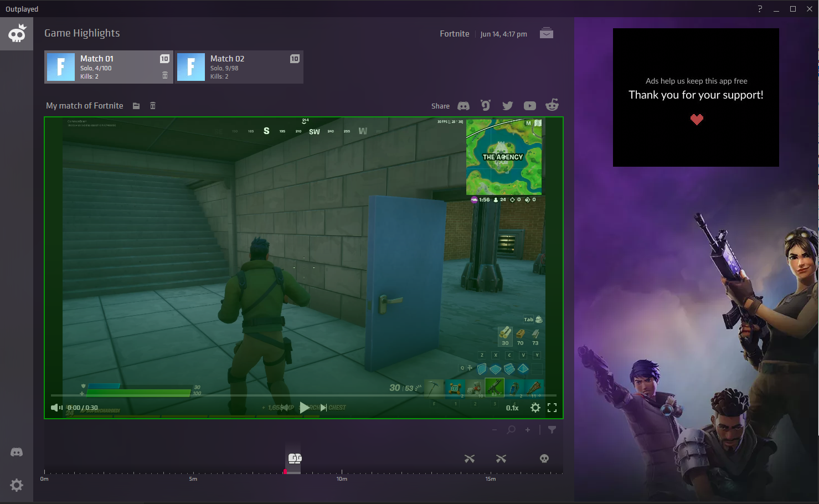This screenshot has height=504, width=819.
Task: Click the 'Share' label
Action: tap(441, 106)
